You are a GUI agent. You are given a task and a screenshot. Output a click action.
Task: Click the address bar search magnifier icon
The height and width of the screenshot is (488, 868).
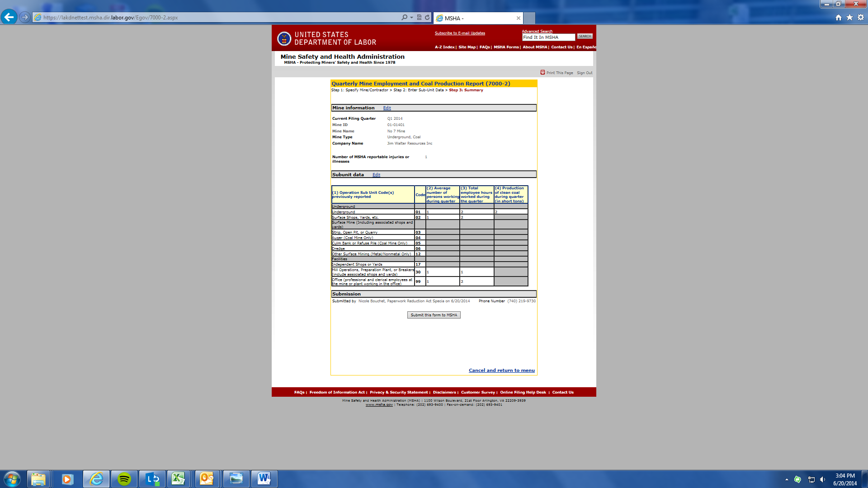pos(404,17)
